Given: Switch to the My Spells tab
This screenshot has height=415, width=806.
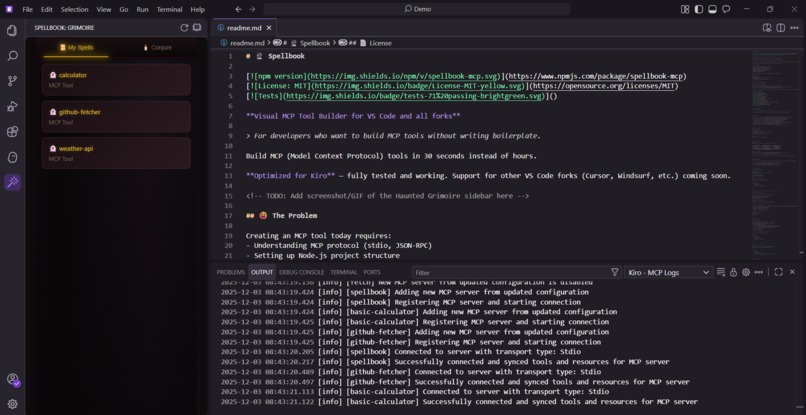Looking at the screenshot, I should pyautogui.click(x=76, y=47).
